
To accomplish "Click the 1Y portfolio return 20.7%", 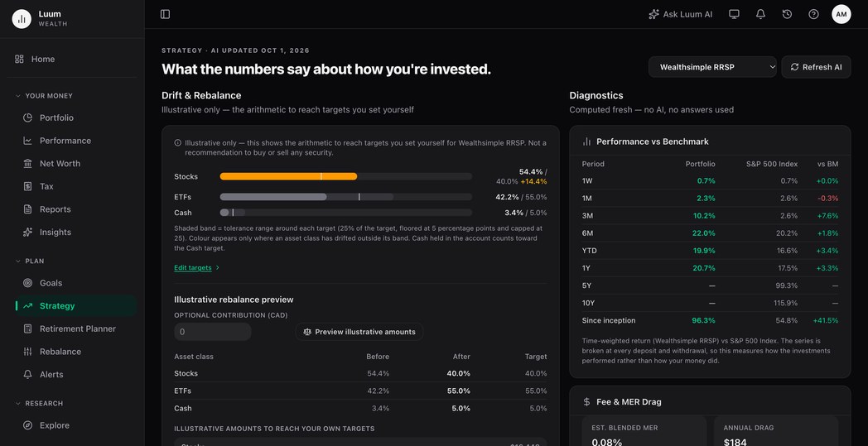I will coord(703,268).
